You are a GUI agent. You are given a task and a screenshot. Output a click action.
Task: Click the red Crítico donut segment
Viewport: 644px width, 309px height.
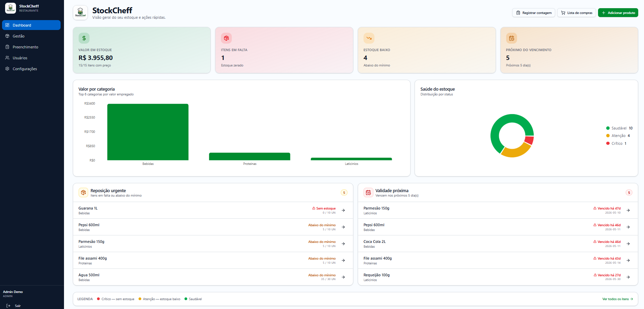(529, 140)
